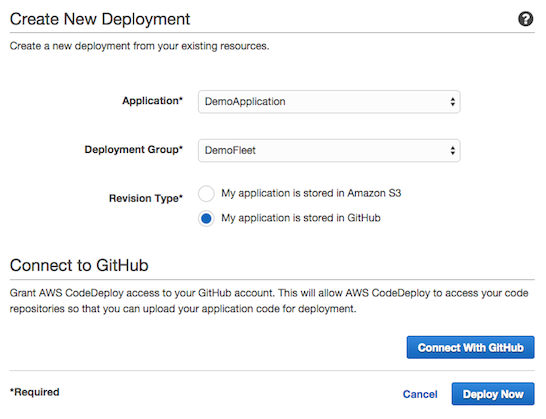Image resolution: width=546 pixels, height=419 pixels.
Task: Click the Revision Type* field label
Action: click(x=146, y=198)
